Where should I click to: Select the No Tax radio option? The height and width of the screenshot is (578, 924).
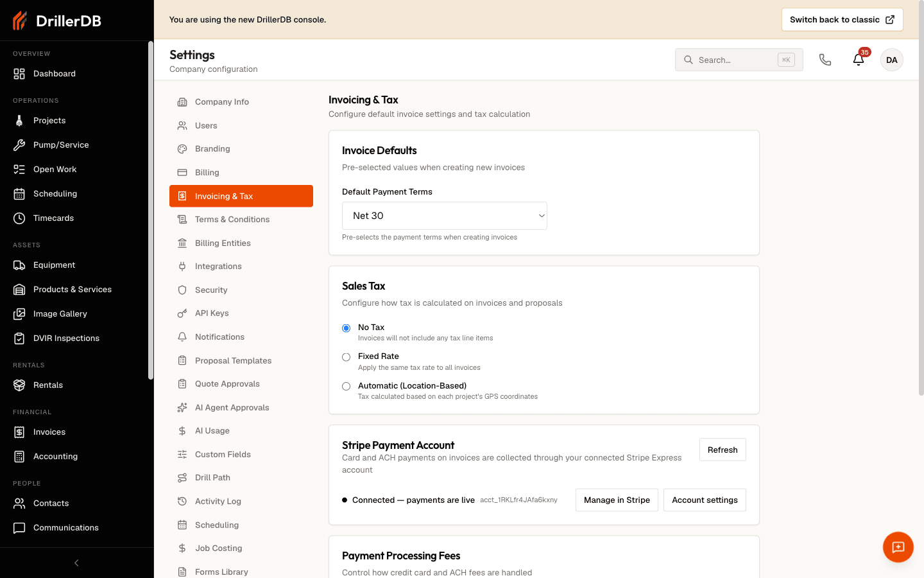346,328
